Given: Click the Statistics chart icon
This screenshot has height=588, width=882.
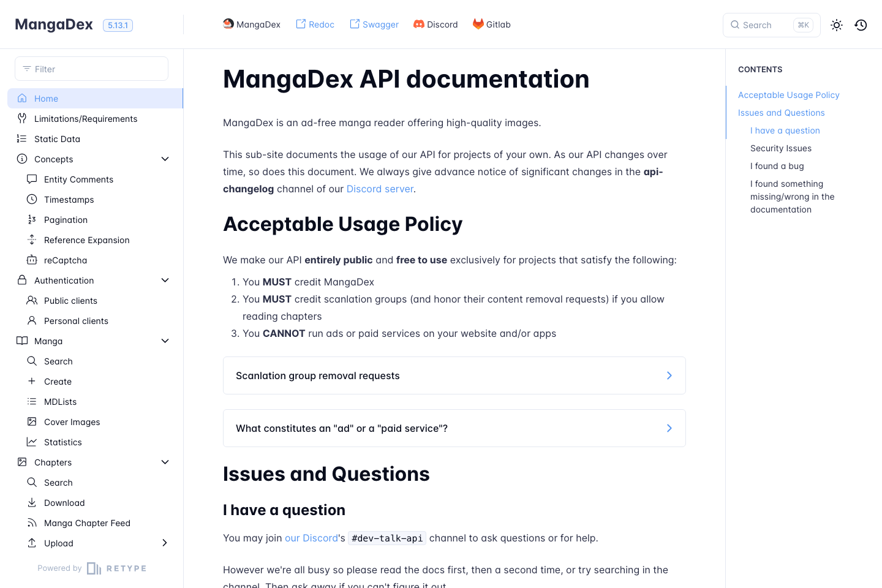Looking at the screenshot, I should [x=32, y=442].
